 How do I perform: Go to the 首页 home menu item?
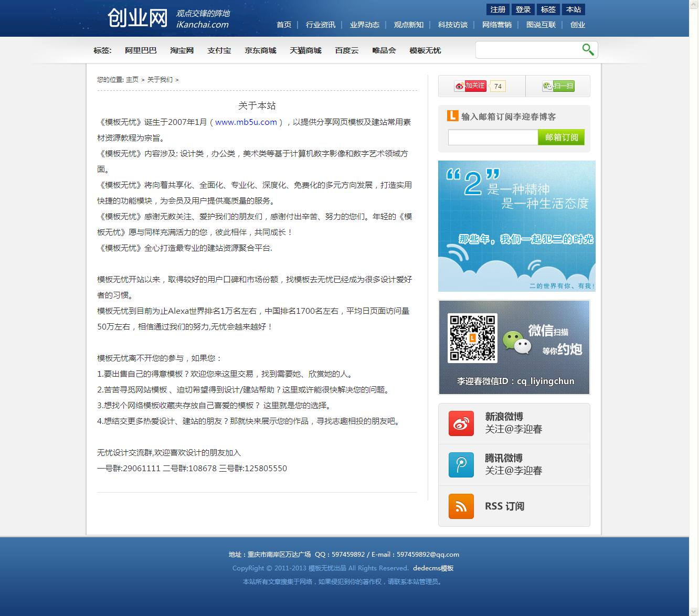[x=283, y=25]
